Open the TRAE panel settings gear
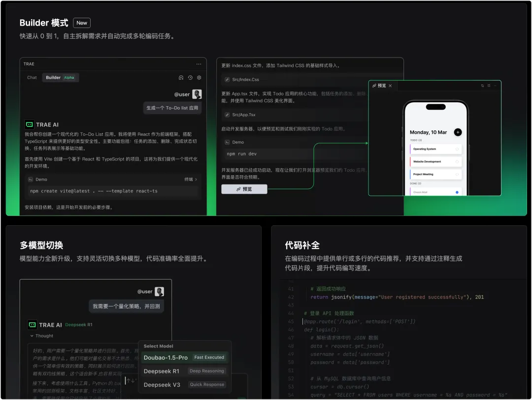532x400 pixels. coord(199,78)
